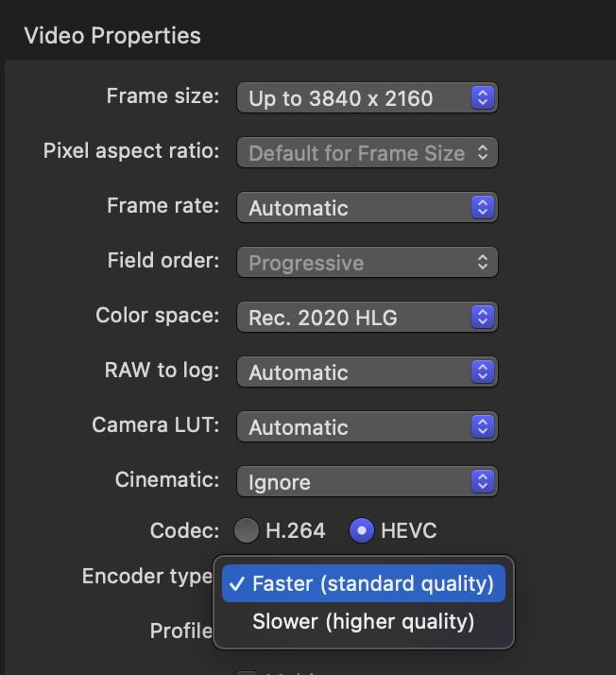Expand the Camera LUT dropdown

click(x=367, y=426)
